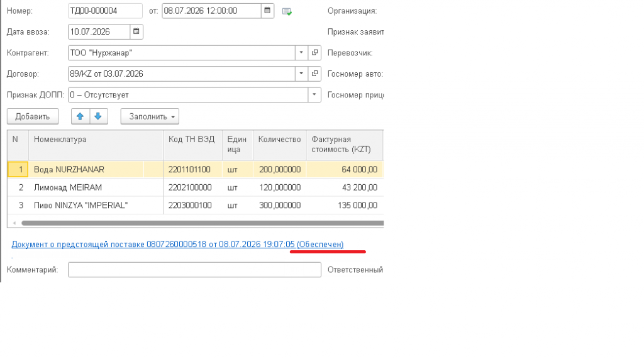Open calendar for Дата ввоза field
The image size is (644, 359).
tap(136, 31)
